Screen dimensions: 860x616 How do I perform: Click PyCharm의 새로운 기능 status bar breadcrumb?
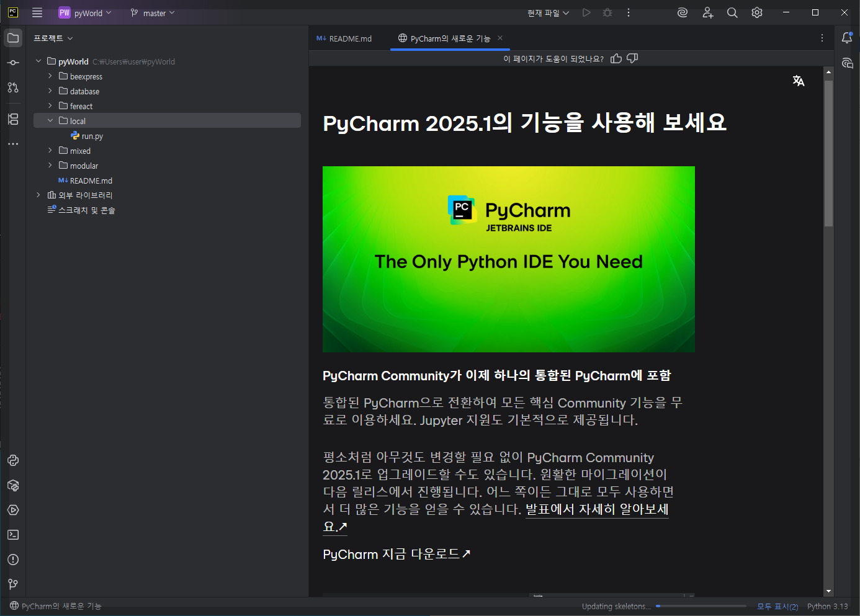(x=55, y=606)
